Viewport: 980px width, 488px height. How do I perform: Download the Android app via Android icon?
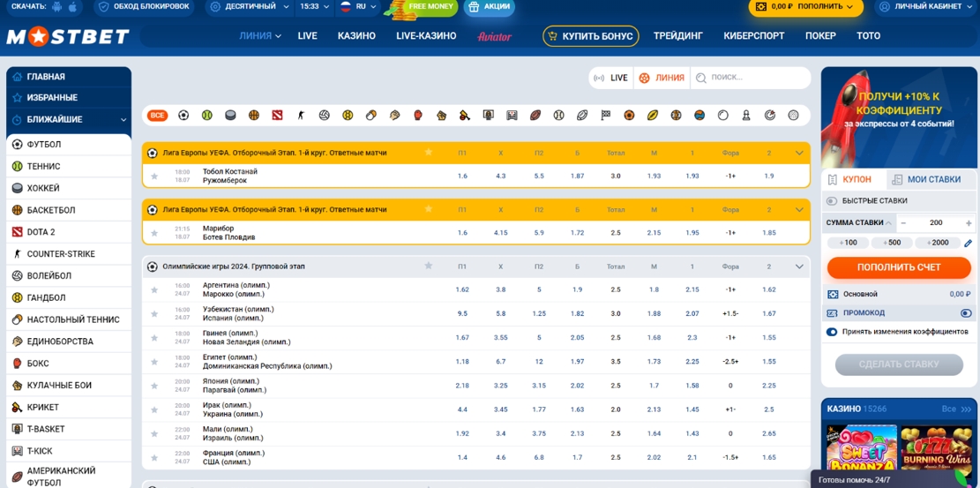[x=57, y=7]
